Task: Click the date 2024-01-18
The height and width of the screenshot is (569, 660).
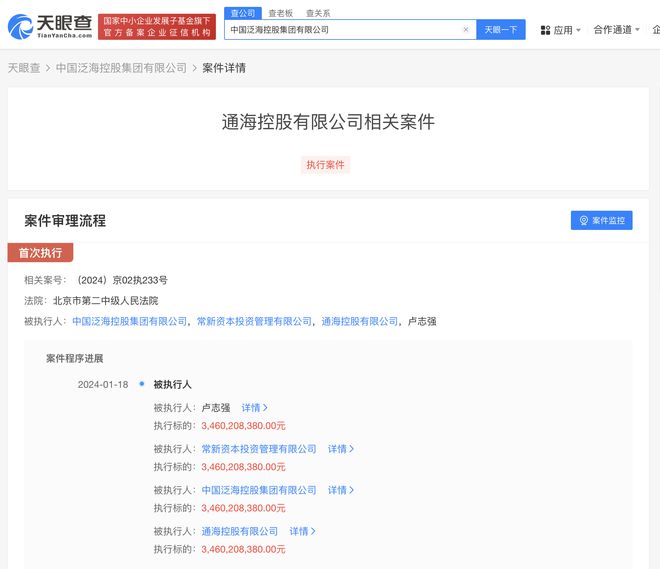Action: click(x=103, y=384)
